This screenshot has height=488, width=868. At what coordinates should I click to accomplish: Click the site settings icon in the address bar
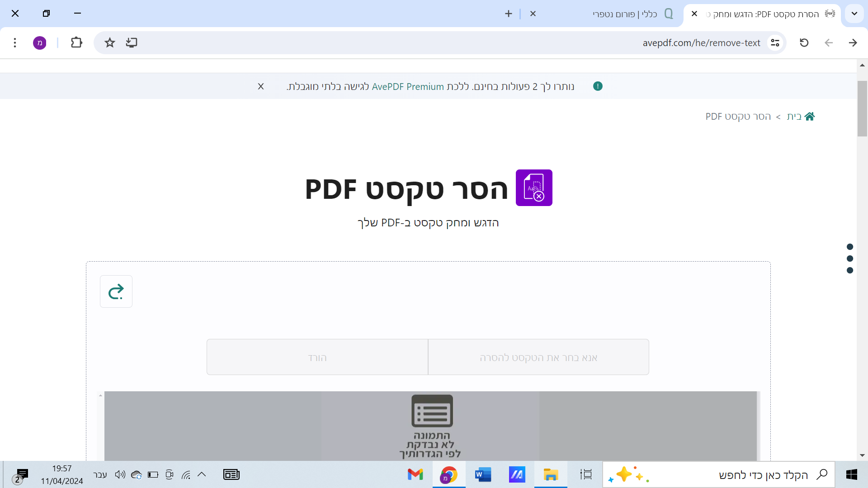(x=775, y=43)
